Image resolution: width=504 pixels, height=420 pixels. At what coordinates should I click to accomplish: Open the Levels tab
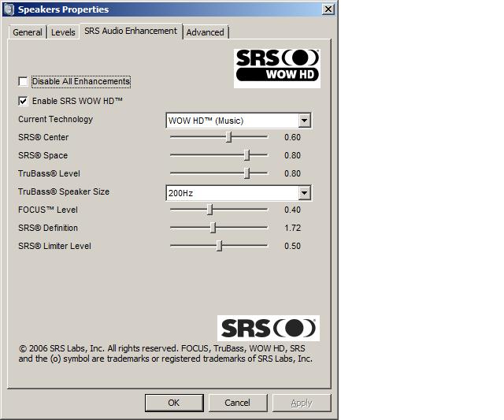(x=63, y=32)
